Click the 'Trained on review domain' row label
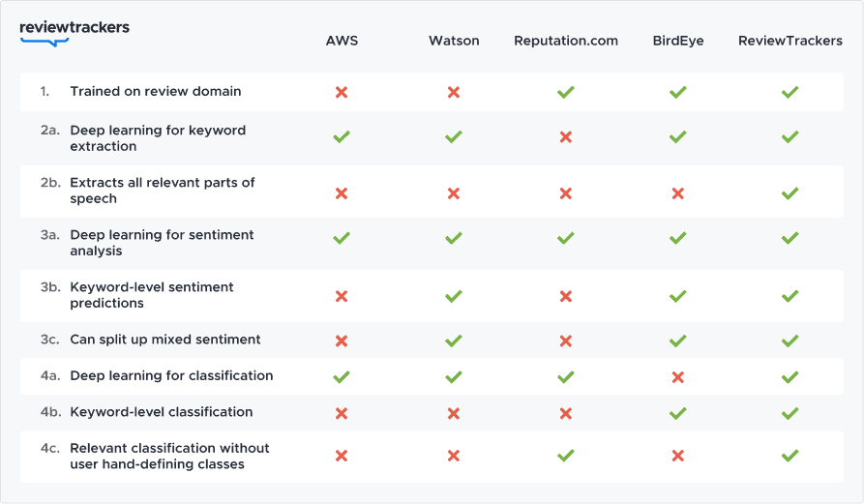The image size is (864, 504). pos(156,92)
